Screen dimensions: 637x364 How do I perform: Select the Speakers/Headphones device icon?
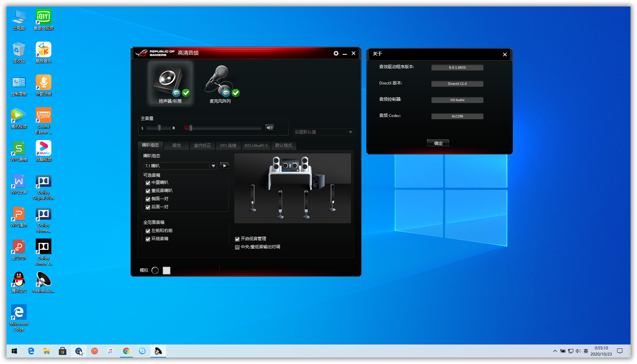tap(170, 83)
